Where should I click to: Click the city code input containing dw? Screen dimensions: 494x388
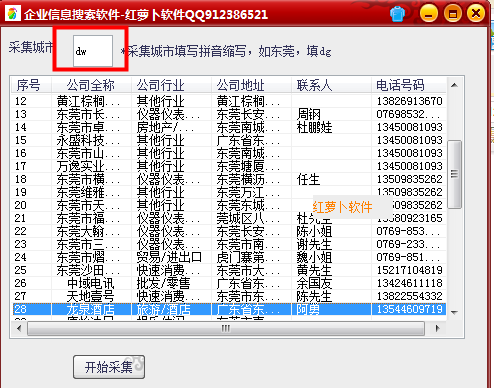point(93,51)
